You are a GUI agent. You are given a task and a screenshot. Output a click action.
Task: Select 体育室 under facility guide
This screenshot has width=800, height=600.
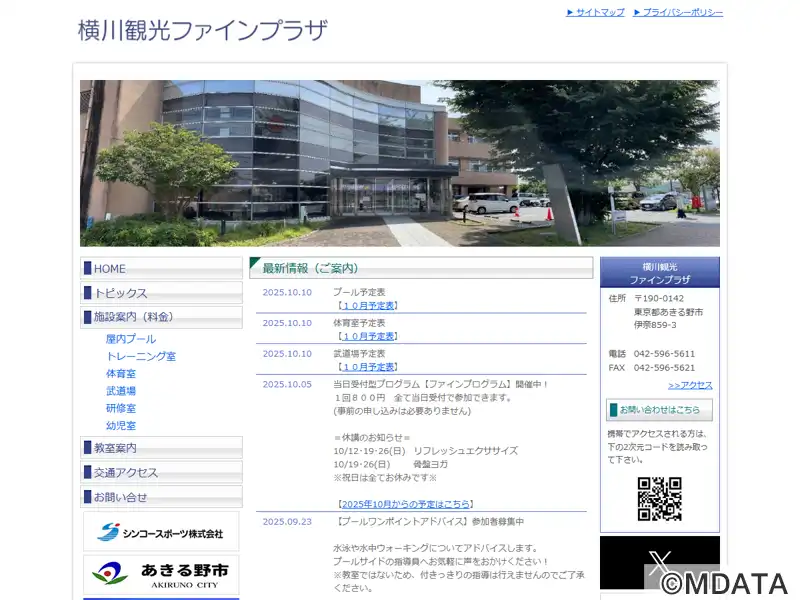tap(121, 373)
